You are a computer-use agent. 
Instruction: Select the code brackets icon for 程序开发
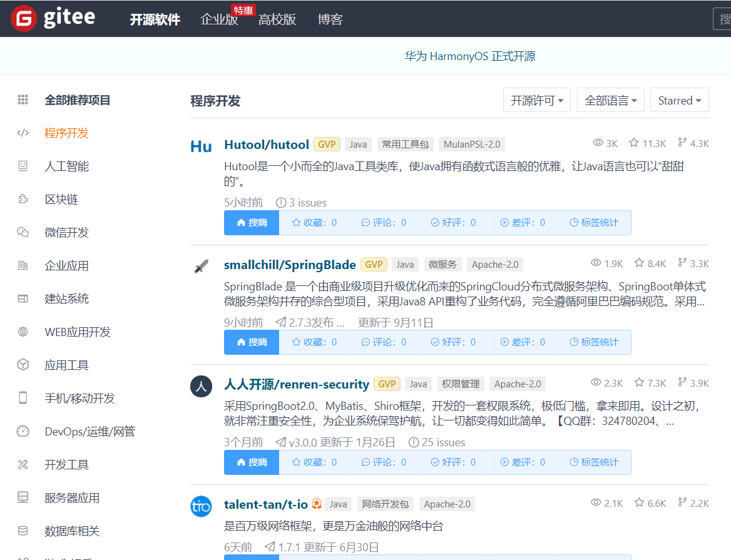coord(23,133)
